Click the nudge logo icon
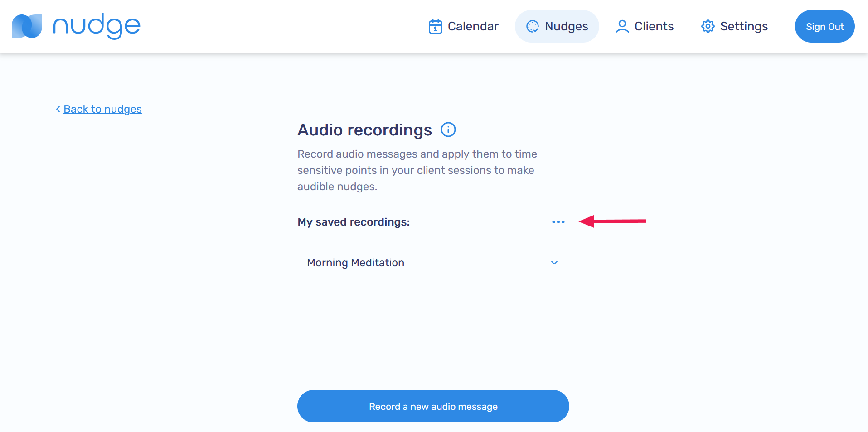This screenshot has width=868, height=432. tap(27, 26)
